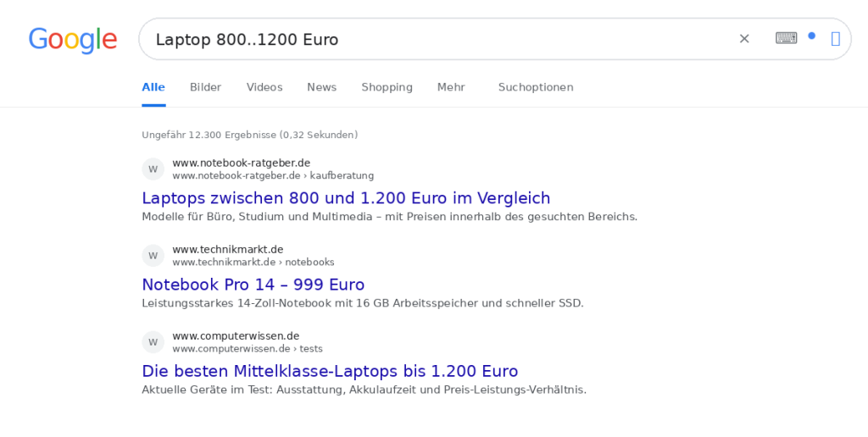The height and width of the screenshot is (437, 868).
Task: Switch to the Videos tab
Action: (x=264, y=87)
